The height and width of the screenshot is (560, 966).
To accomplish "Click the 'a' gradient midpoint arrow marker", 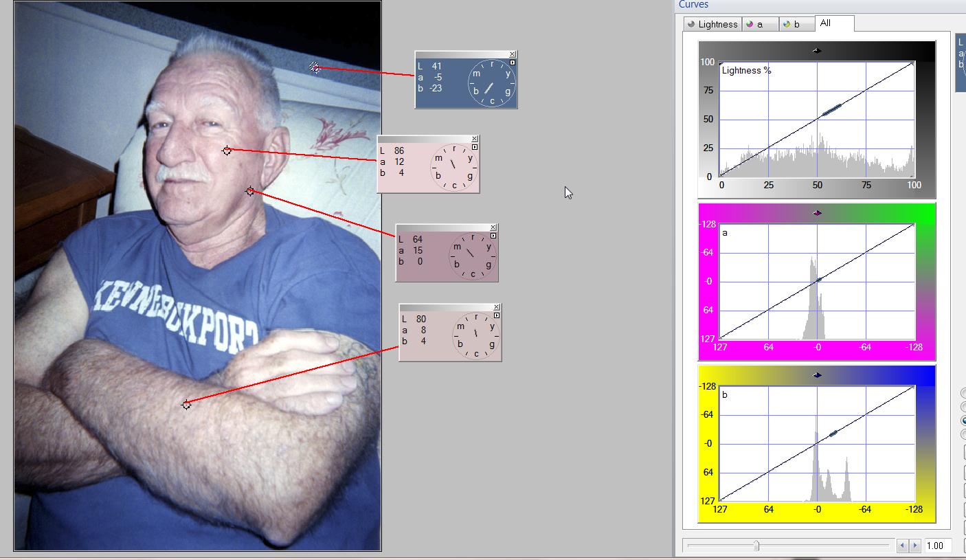I will 817,213.
